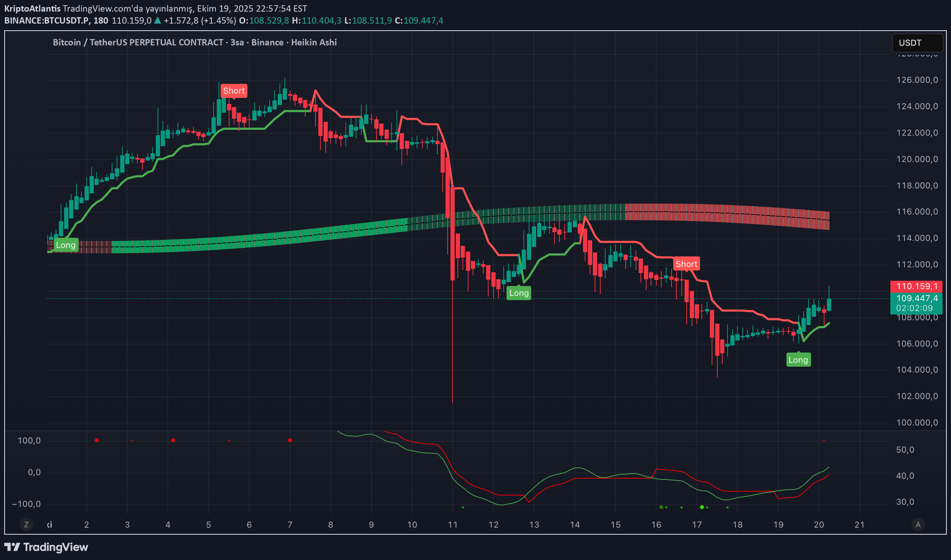Viewport: 951px width, 560px height.
Task: Select the first "Short" signal flag on the chart
Action: coord(234,91)
